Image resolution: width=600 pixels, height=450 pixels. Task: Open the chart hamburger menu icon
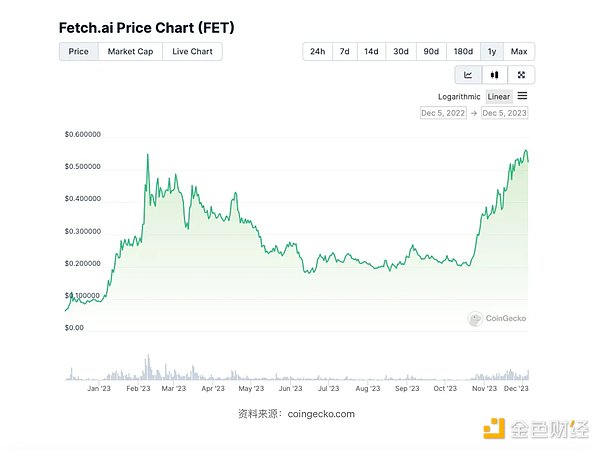pyautogui.click(x=522, y=96)
